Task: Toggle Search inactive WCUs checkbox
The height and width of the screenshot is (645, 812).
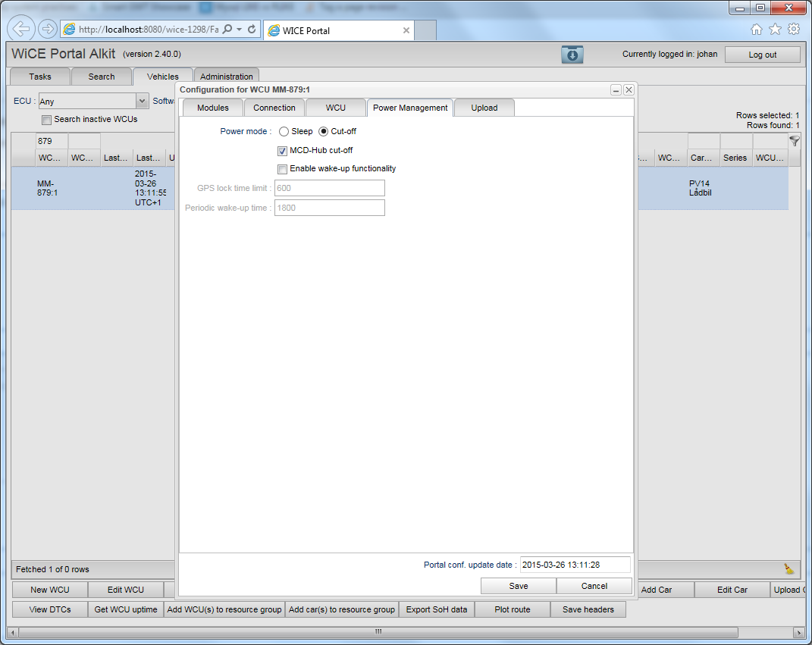Action: [x=47, y=120]
